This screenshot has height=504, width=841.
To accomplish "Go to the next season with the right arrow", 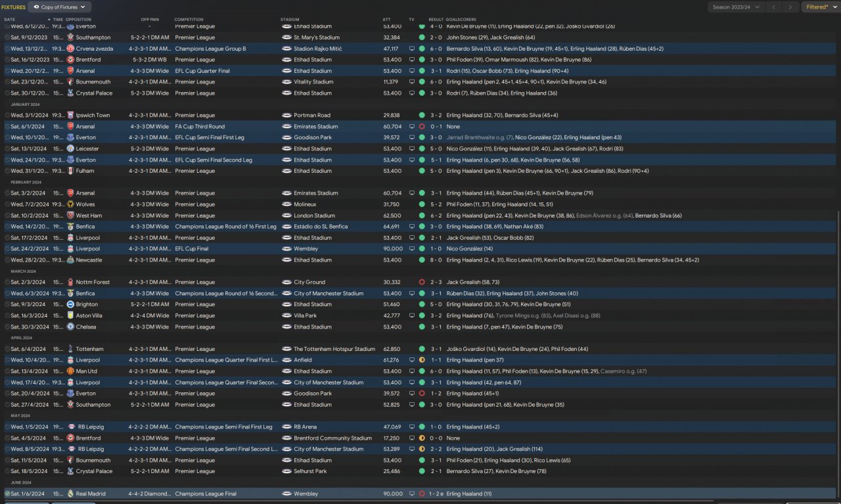I will [791, 7].
